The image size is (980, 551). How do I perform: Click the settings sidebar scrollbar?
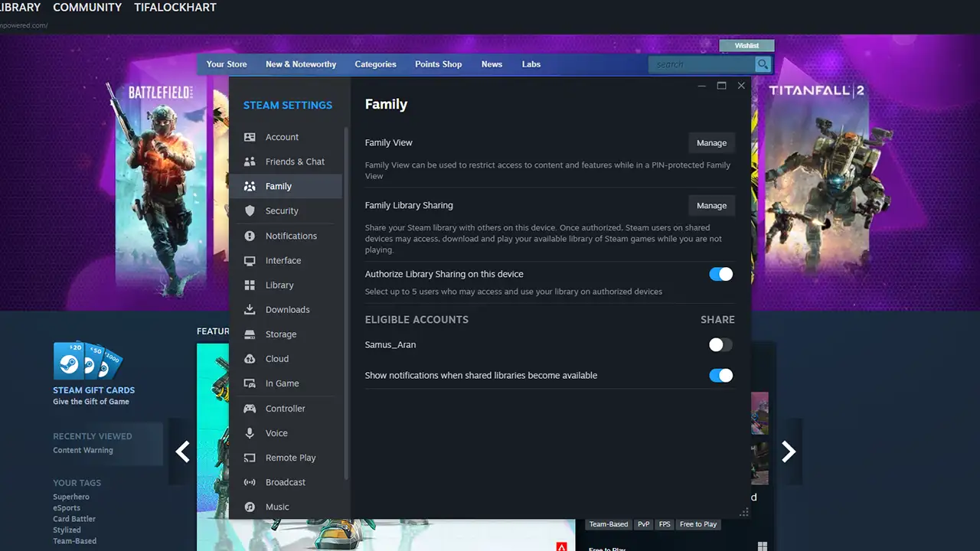tap(347, 305)
